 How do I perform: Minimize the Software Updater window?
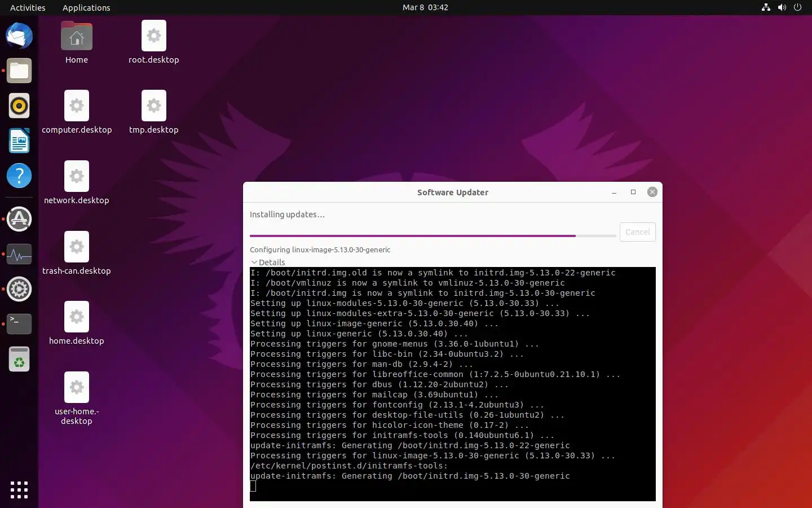click(614, 192)
